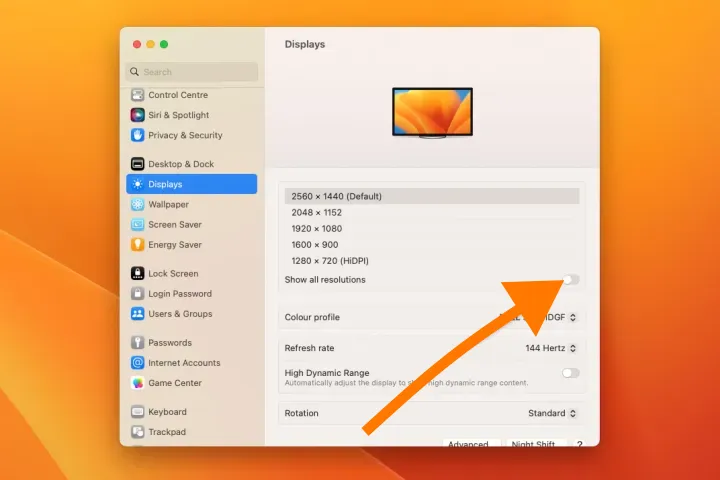Click the search magnifier icon
This screenshot has width=720, height=480.
pyautogui.click(x=134, y=72)
